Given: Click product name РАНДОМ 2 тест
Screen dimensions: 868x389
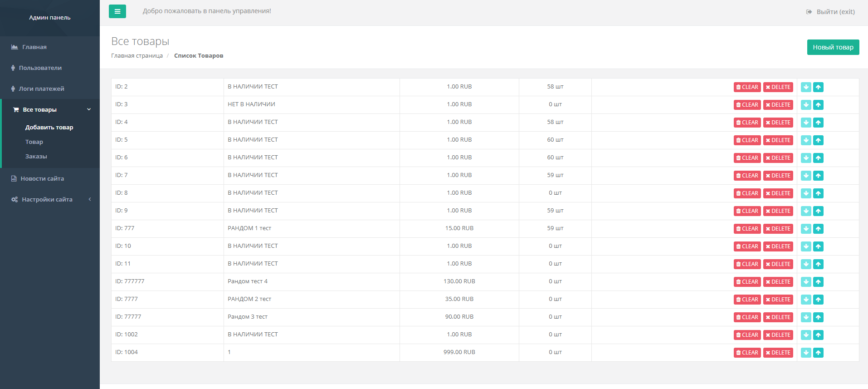Looking at the screenshot, I should click(249, 299).
